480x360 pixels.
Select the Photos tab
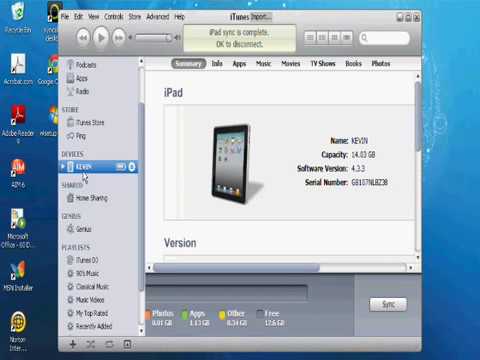tap(381, 63)
